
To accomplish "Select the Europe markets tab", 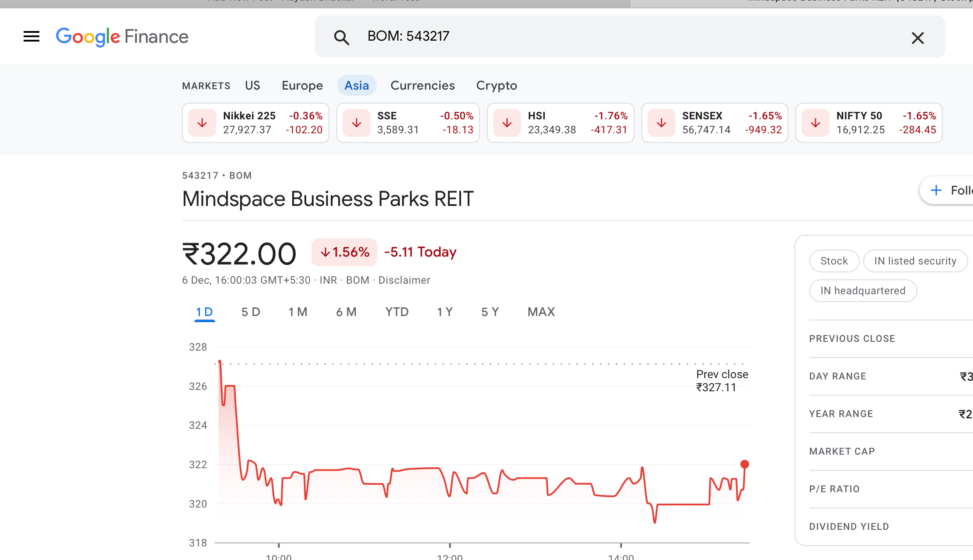I will pos(302,85).
